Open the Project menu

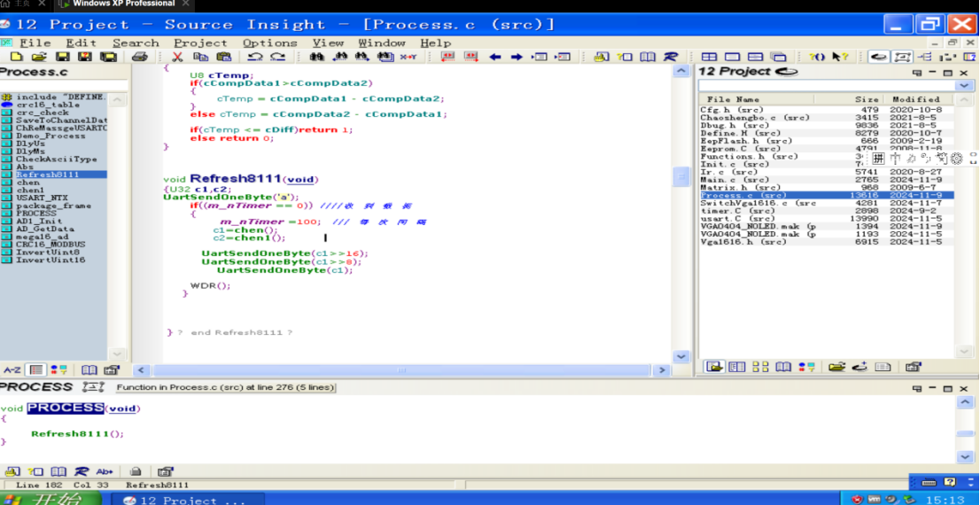pos(200,43)
